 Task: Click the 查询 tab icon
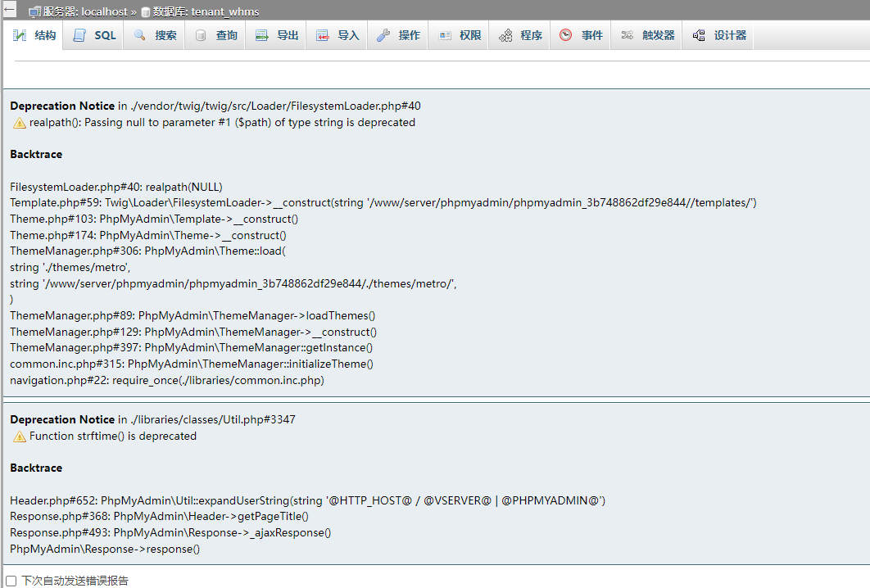pyautogui.click(x=201, y=35)
